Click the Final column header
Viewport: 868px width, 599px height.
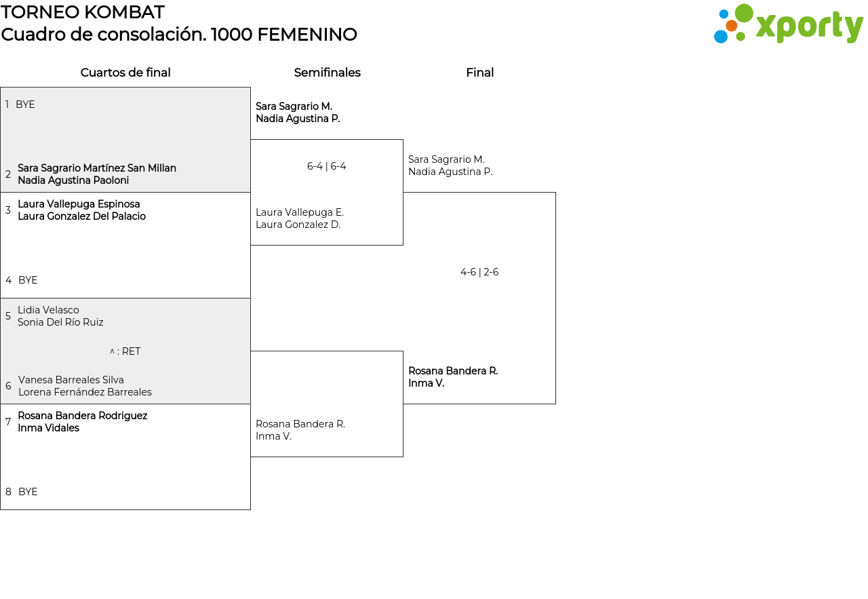tap(479, 73)
